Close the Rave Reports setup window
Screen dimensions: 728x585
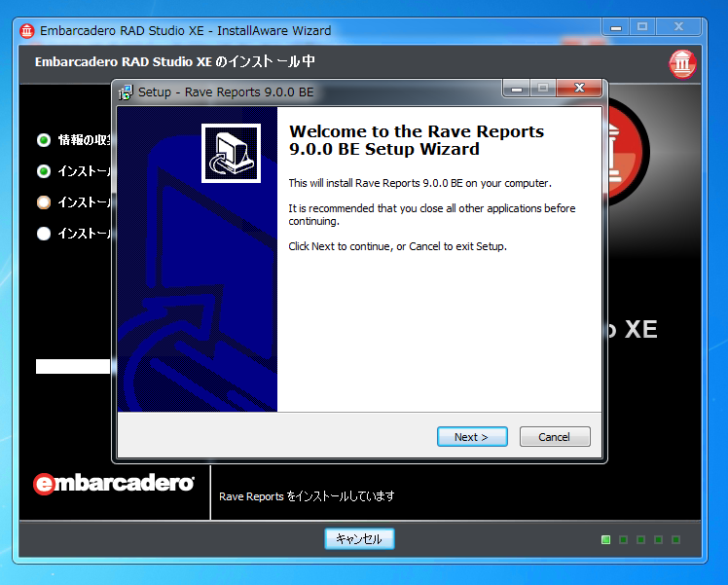(579, 88)
